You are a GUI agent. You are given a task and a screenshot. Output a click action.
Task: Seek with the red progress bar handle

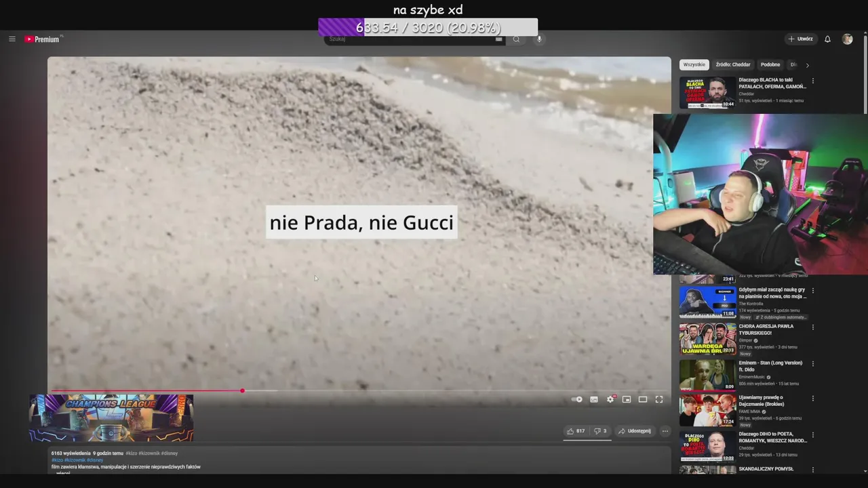pos(242,390)
